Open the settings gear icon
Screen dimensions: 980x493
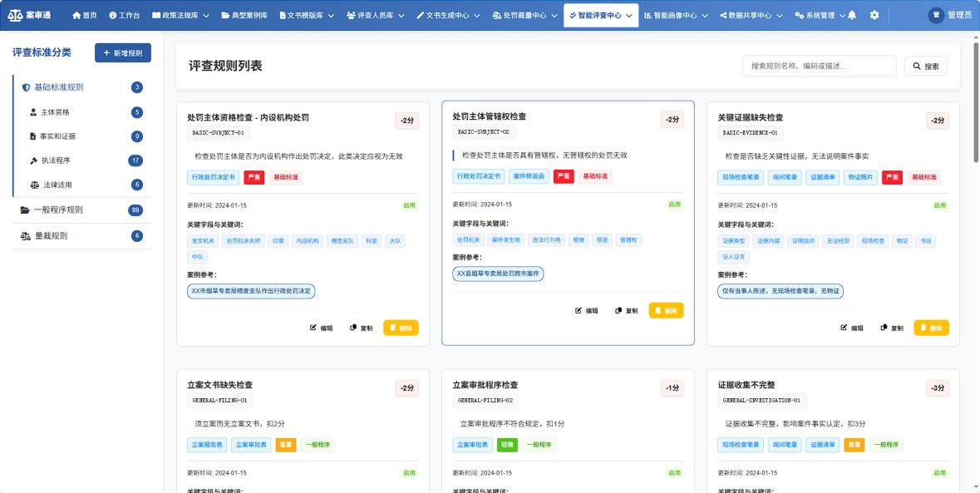(874, 14)
